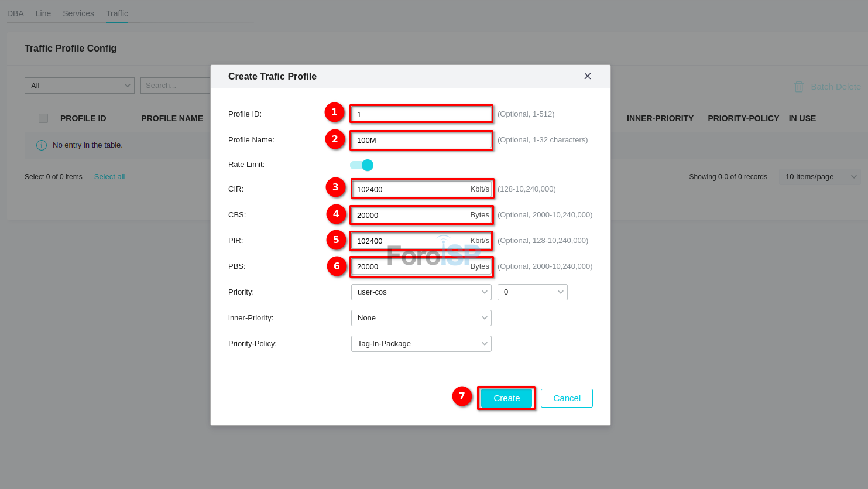Switch to the Line tab

coord(43,13)
